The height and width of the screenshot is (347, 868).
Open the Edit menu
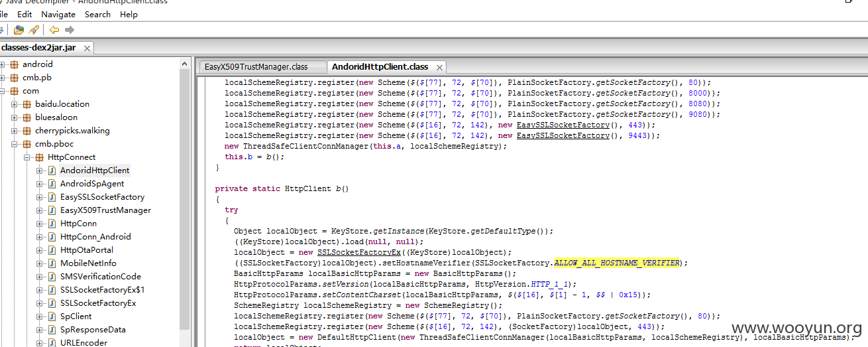tap(25, 14)
